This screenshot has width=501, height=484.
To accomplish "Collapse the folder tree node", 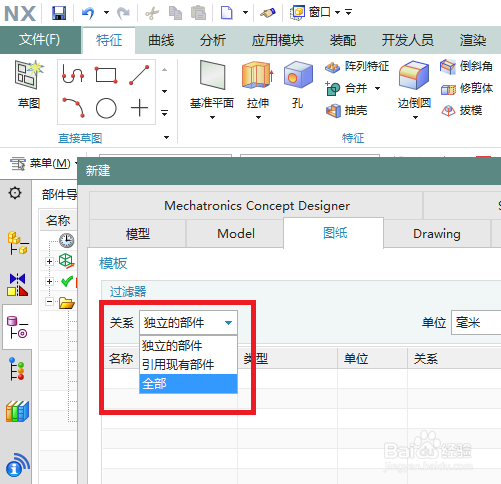I will point(49,302).
